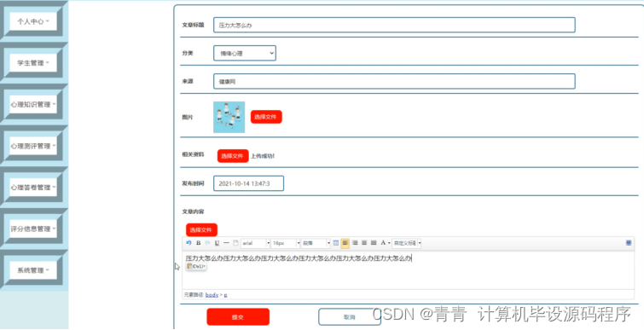
Task: Click the 发布时间 date-time field
Action: 248,183
